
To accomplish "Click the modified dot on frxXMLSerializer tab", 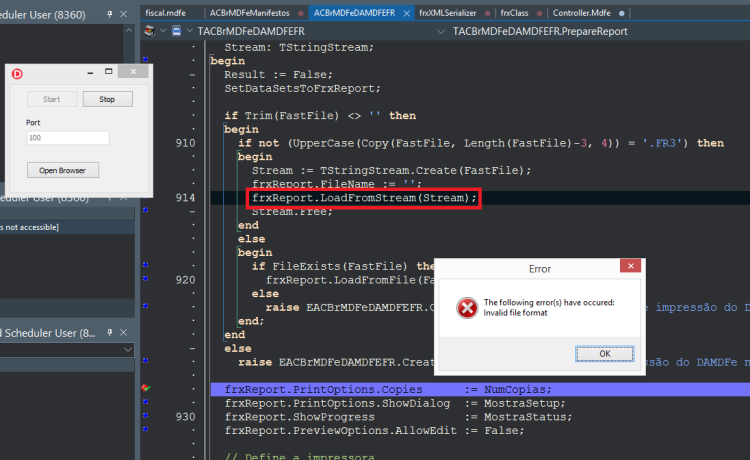I will [487, 13].
